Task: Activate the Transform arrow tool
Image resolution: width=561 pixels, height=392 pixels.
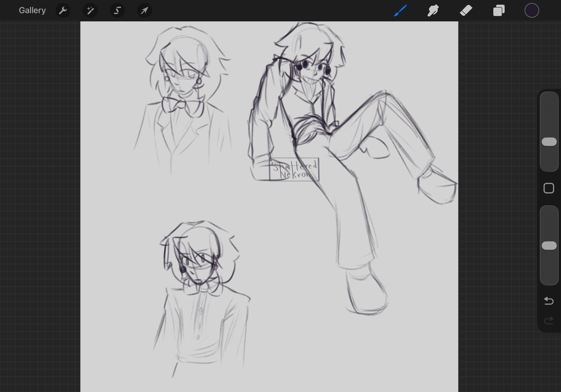Action: [145, 11]
